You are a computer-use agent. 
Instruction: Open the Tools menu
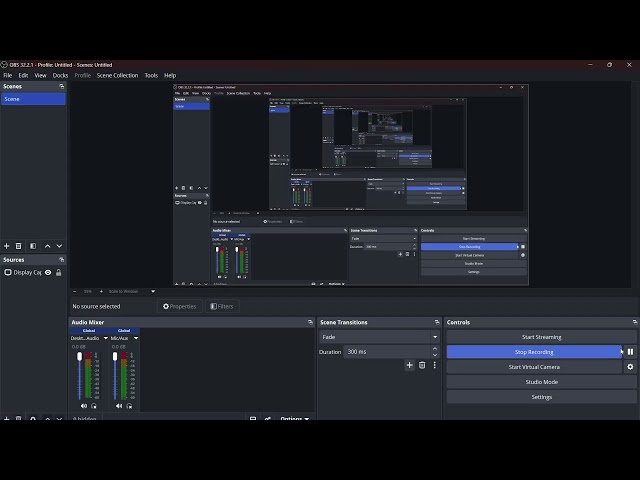[151, 76]
